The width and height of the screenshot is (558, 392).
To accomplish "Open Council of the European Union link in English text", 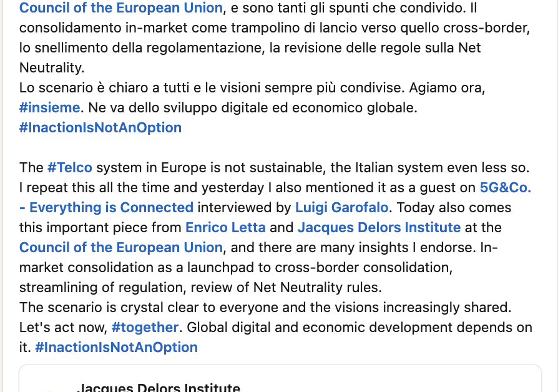I will [x=121, y=247].
